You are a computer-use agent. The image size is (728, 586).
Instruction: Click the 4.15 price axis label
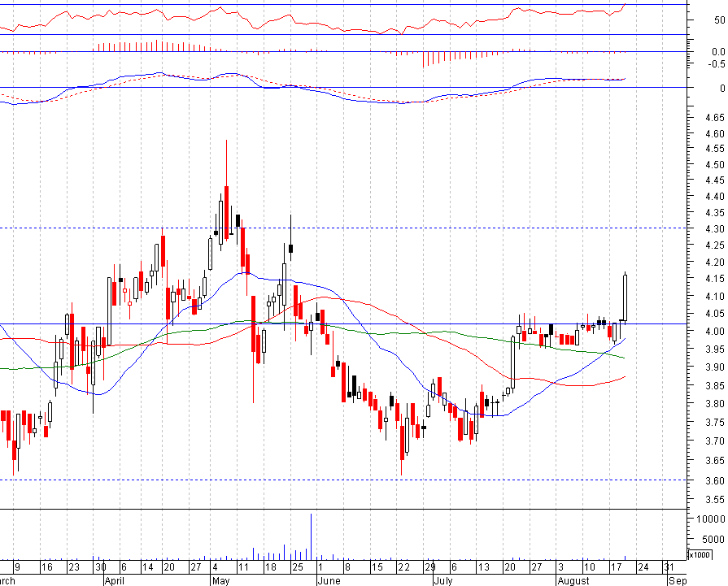click(x=714, y=279)
